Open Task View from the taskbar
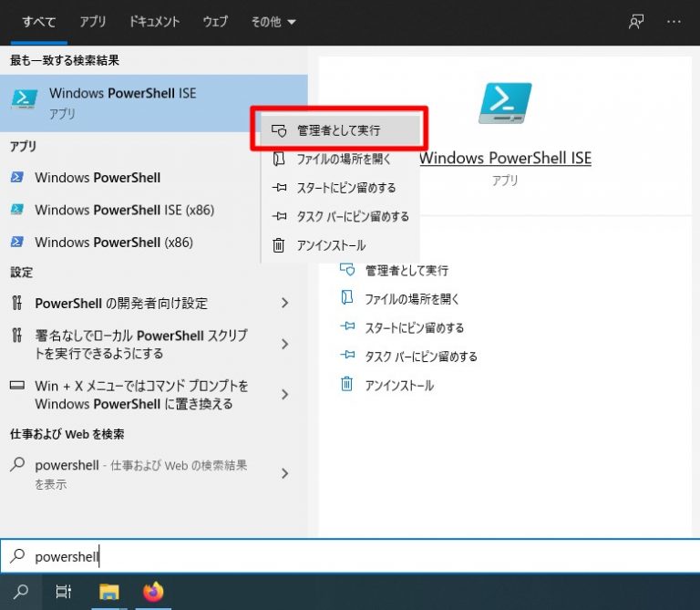This screenshot has height=610, width=700. pos(64,592)
